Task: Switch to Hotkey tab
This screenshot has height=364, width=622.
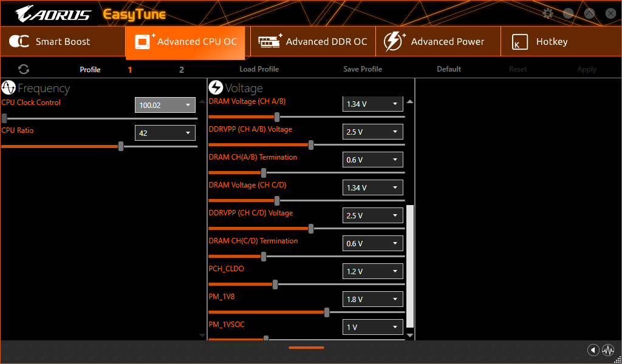Action: pos(561,41)
